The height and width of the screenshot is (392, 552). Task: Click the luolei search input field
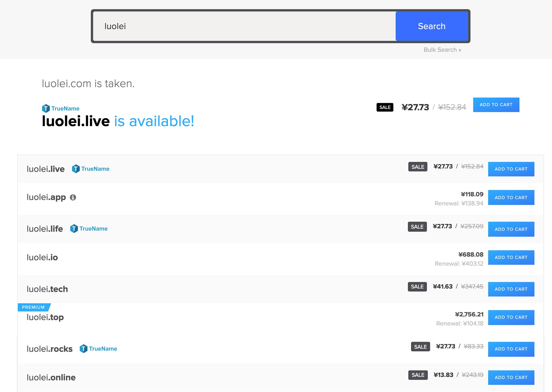point(244,26)
